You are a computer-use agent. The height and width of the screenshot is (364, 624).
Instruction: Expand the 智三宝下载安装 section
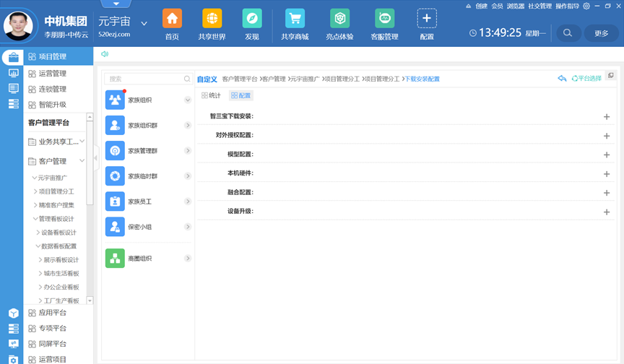coord(606,116)
